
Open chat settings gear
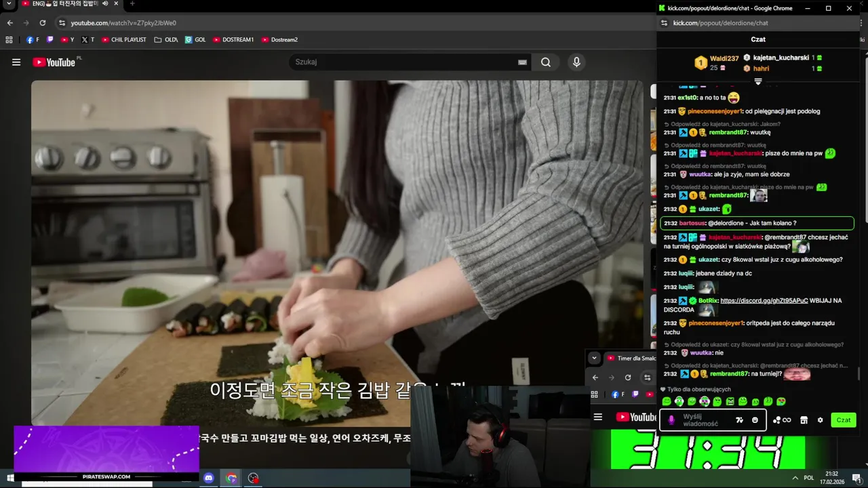820,420
